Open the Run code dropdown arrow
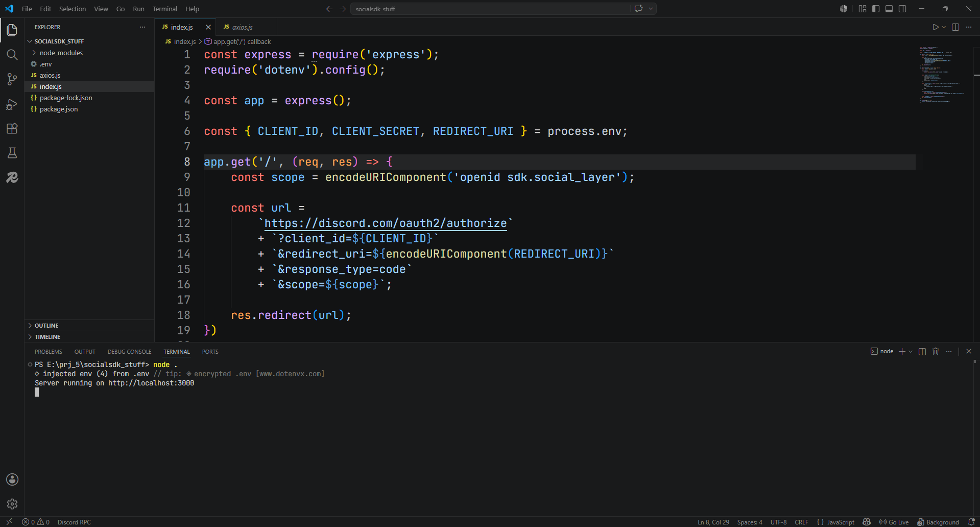Image resolution: width=980 pixels, height=527 pixels. pos(944,27)
